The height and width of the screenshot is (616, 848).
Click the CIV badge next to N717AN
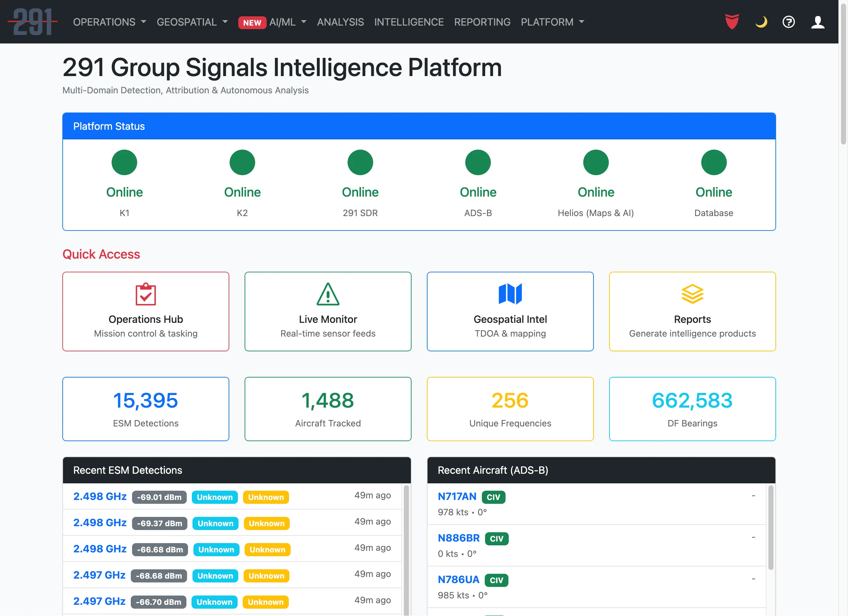point(493,497)
